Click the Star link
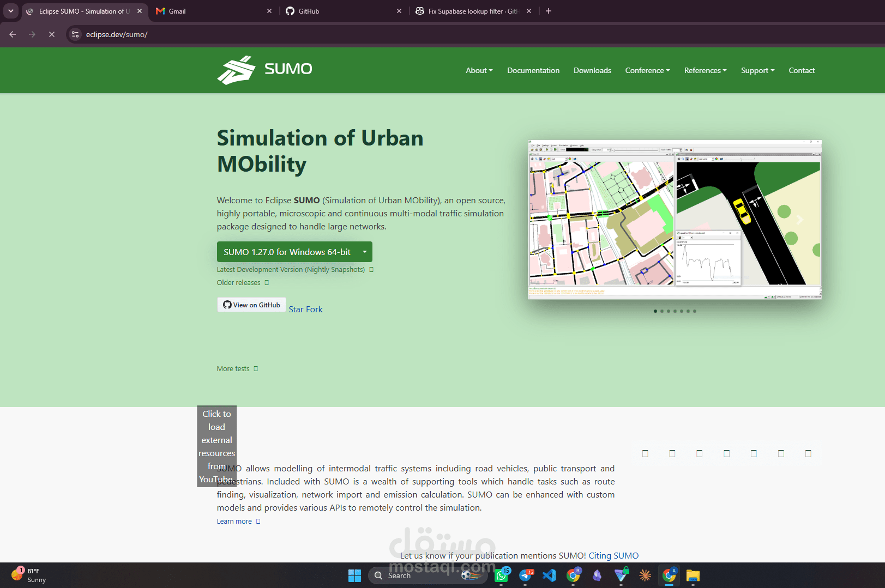 point(296,309)
